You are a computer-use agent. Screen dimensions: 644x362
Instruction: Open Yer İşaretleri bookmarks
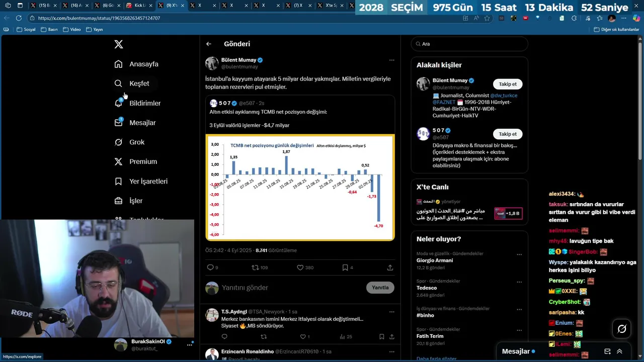(141, 181)
